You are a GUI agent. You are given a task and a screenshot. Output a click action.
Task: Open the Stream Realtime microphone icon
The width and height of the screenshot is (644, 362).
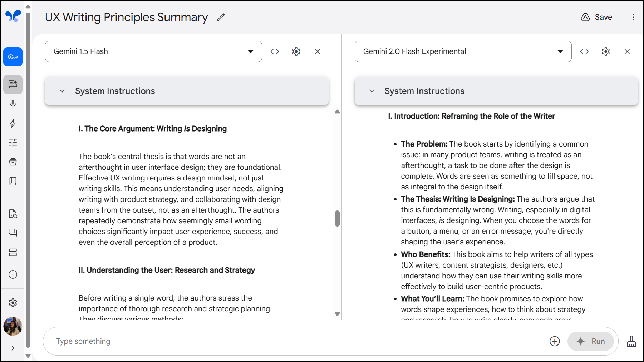tap(13, 104)
